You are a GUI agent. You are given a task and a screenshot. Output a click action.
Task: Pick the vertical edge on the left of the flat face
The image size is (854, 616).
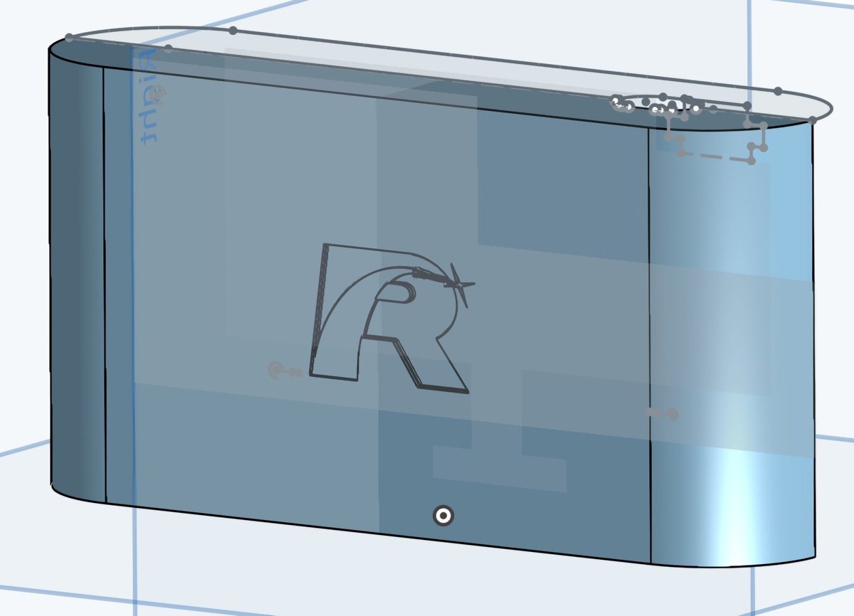click(x=105, y=285)
